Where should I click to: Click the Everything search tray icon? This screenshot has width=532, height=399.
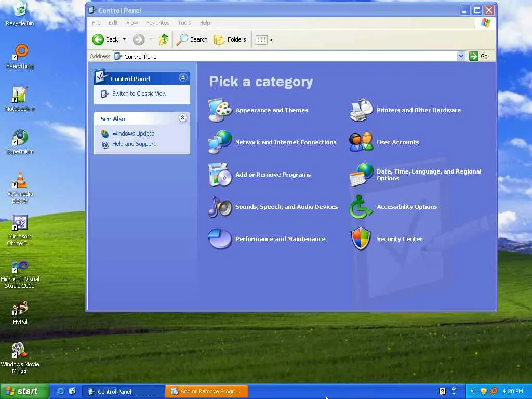(x=494, y=391)
